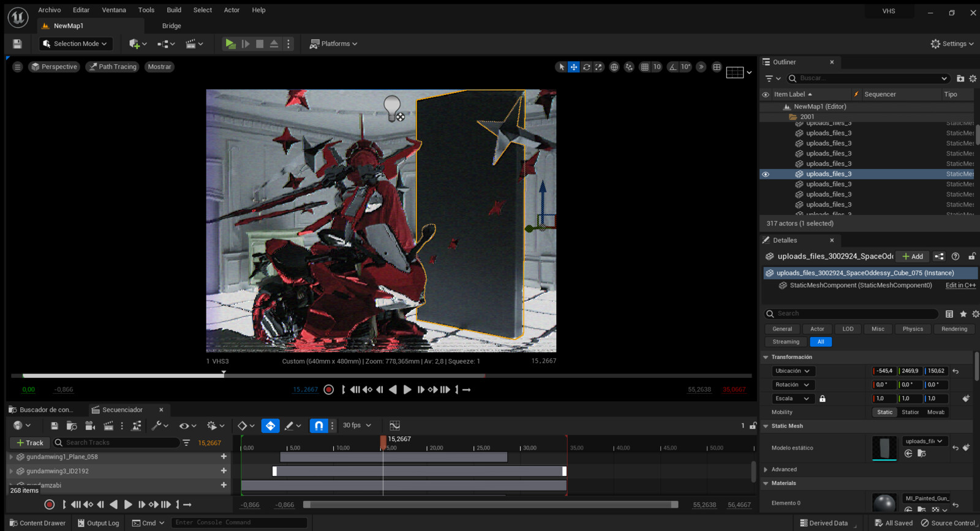This screenshot has width=980, height=531.
Task: Open the Blueprints toolbar menu
Action: (166, 43)
